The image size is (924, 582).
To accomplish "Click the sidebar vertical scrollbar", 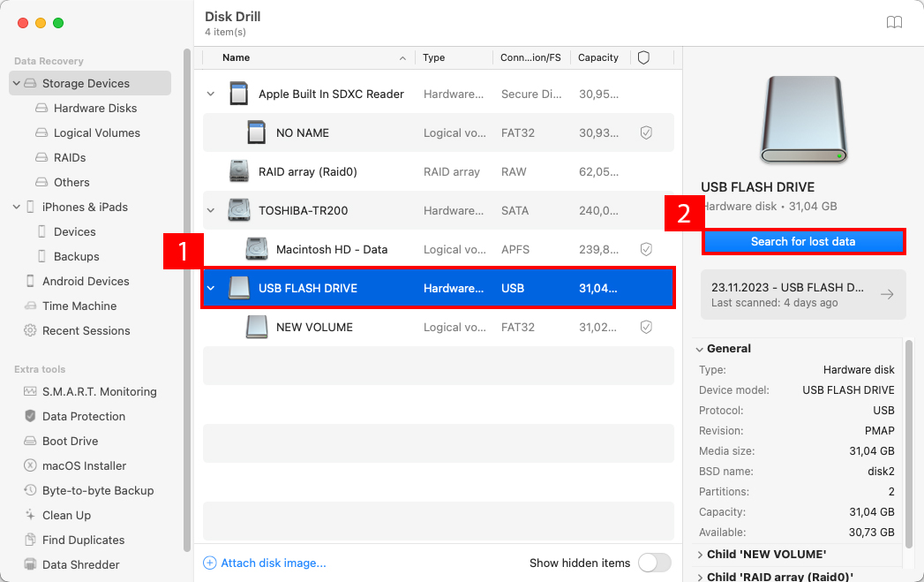I will [x=186, y=300].
